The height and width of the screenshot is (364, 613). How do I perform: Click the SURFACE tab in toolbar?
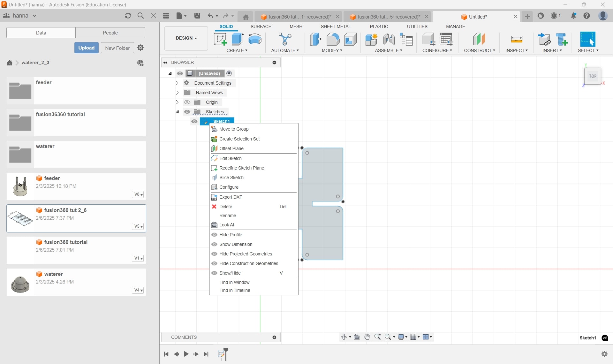coord(260,27)
